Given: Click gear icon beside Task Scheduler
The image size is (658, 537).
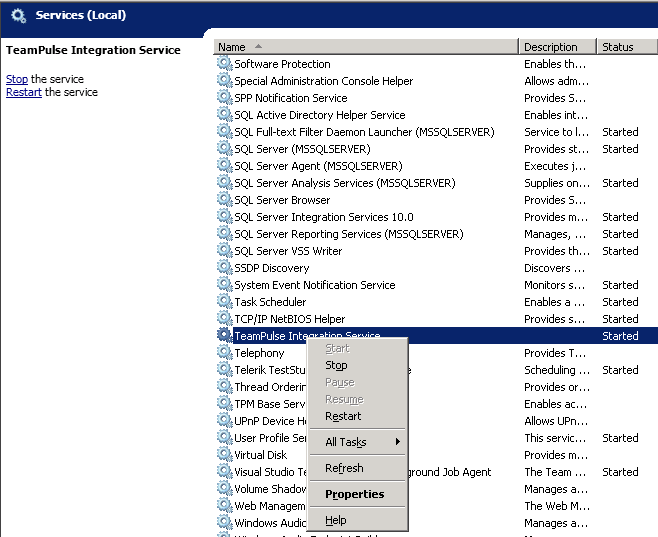Looking at the screenshot, I should coord(225,301).
